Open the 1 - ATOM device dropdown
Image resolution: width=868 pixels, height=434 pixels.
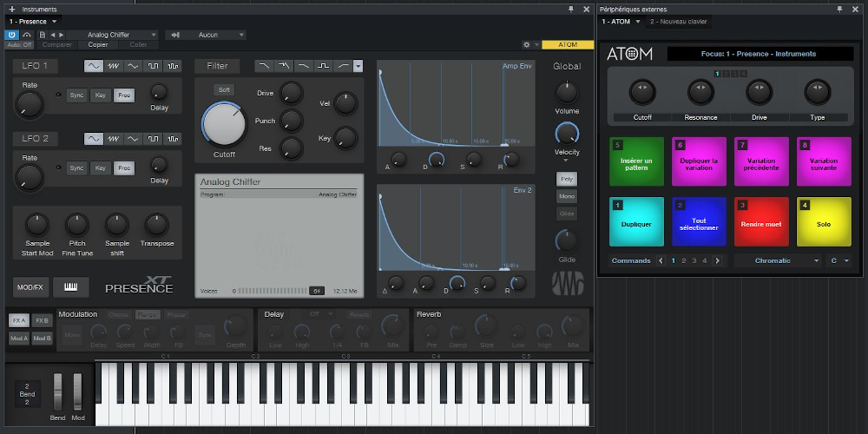pyautogui.click(x=621, y=22)
